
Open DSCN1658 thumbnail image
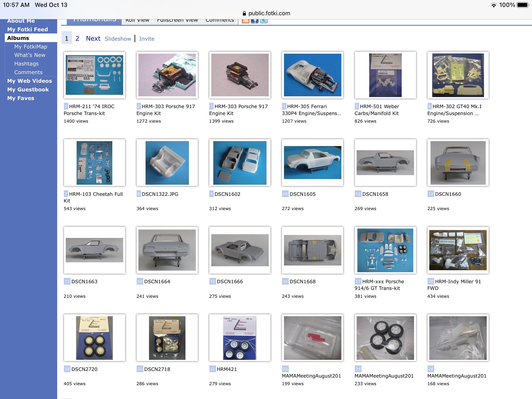pos(385,163)
